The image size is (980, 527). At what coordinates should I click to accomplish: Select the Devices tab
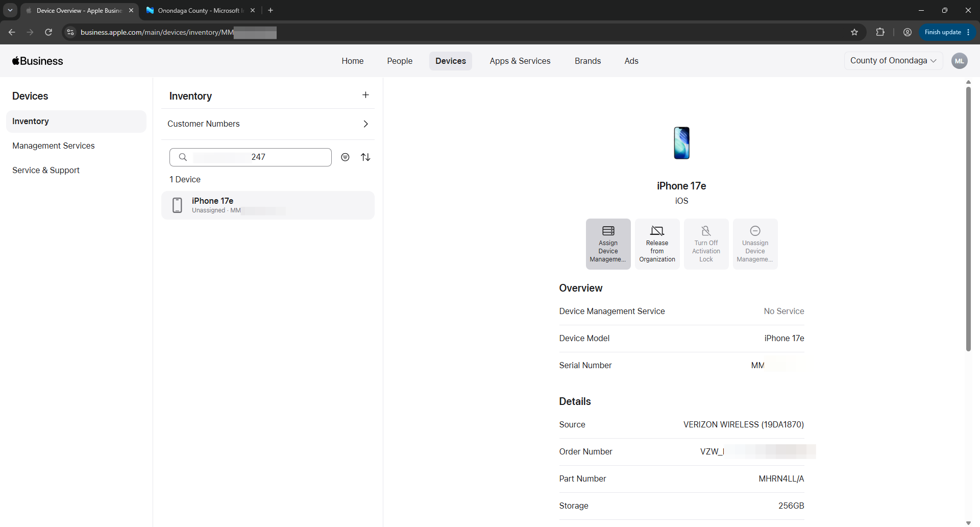point(451,61)
